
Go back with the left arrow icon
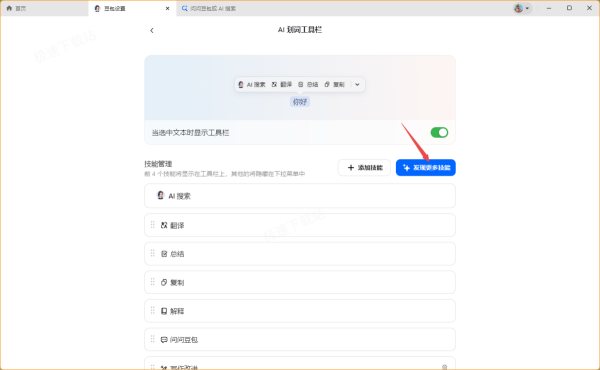point(152,30)
